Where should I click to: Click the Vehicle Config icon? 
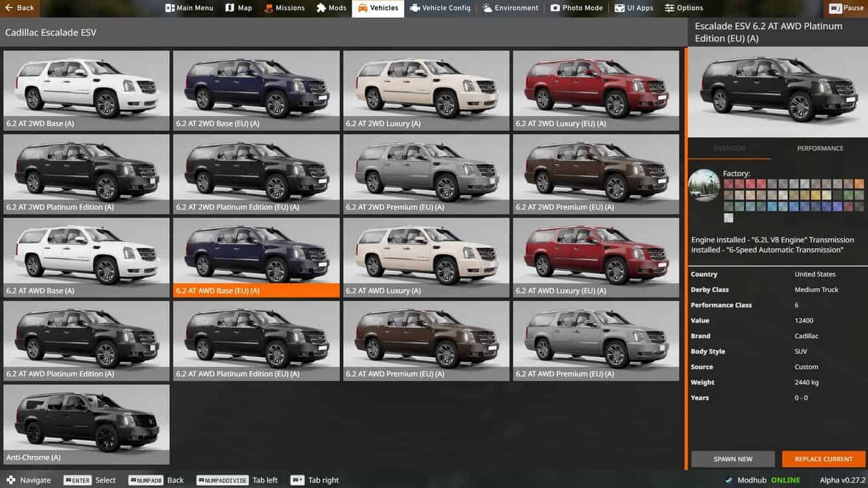click(x=415, y=8)
